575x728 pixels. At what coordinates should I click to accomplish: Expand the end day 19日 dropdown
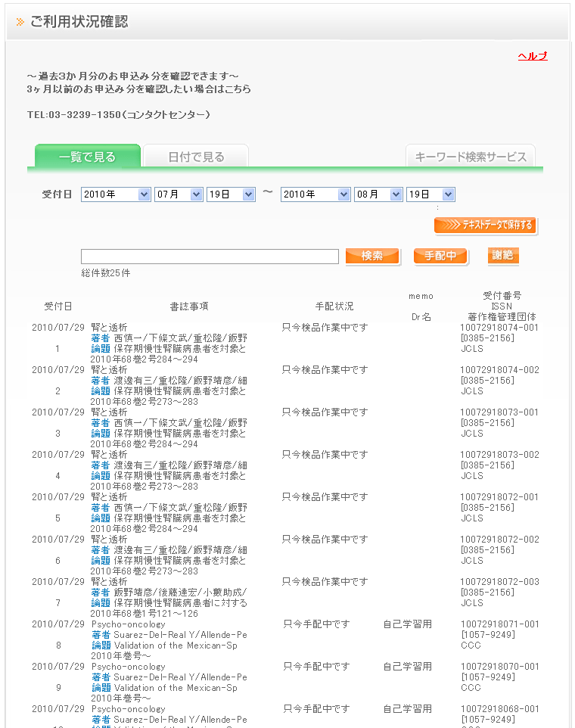pos(430,194)
